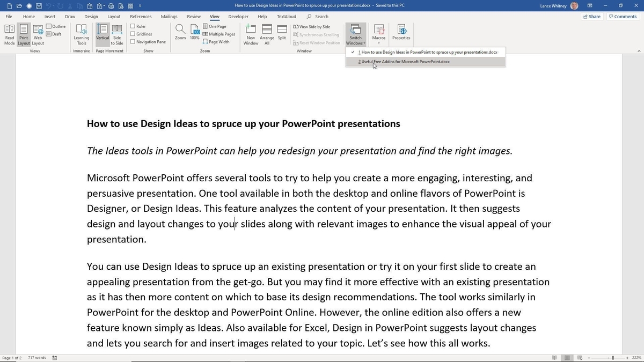Click the zoom in plus button
644x362 pixels.
click(627, 358)
